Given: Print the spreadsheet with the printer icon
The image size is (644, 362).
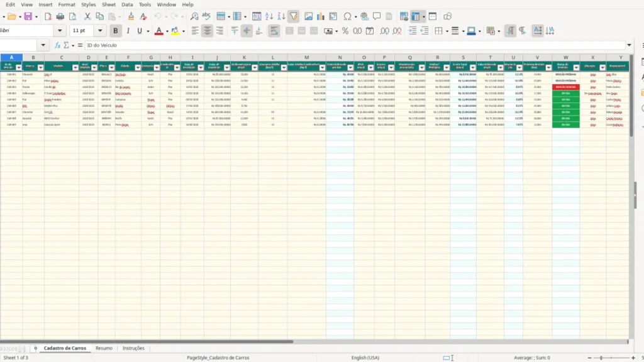Looking at the screenshot, I should point(60,16).
